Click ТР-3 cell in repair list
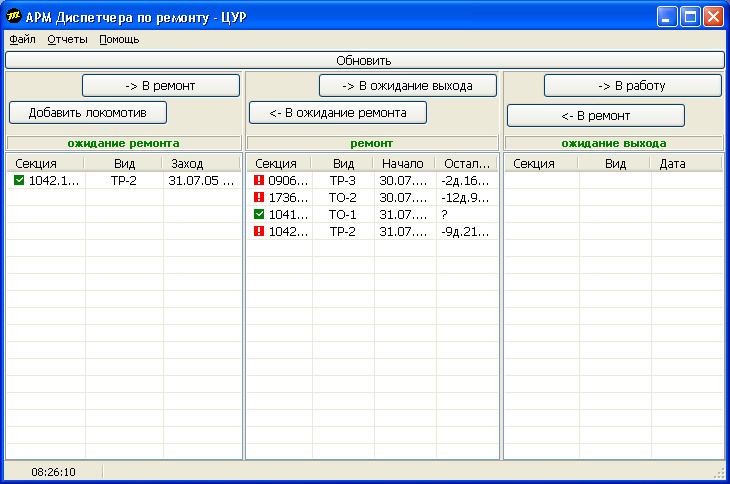The image size is (730, 484). point(343,181)
